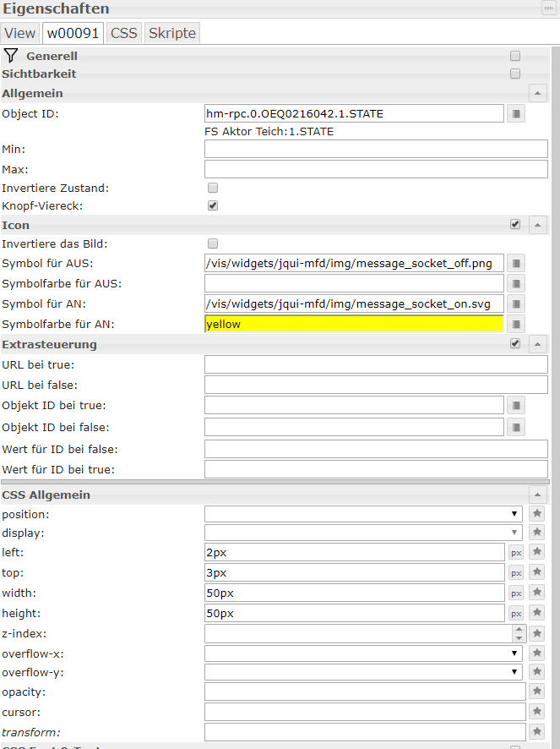
Task: Click the star icon next to cursor
Action: click(x=537, y=712)
